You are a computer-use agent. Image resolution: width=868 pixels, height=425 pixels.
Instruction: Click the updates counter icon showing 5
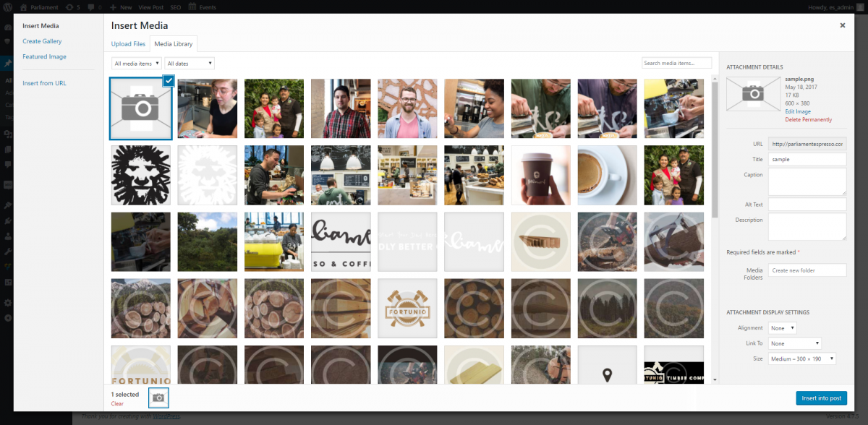tap(69, 7)
